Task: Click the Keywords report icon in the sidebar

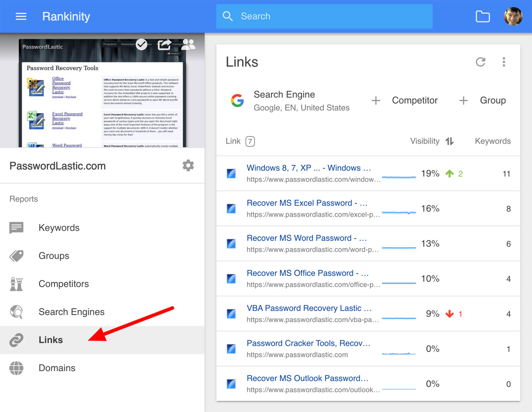Action: 16,228
